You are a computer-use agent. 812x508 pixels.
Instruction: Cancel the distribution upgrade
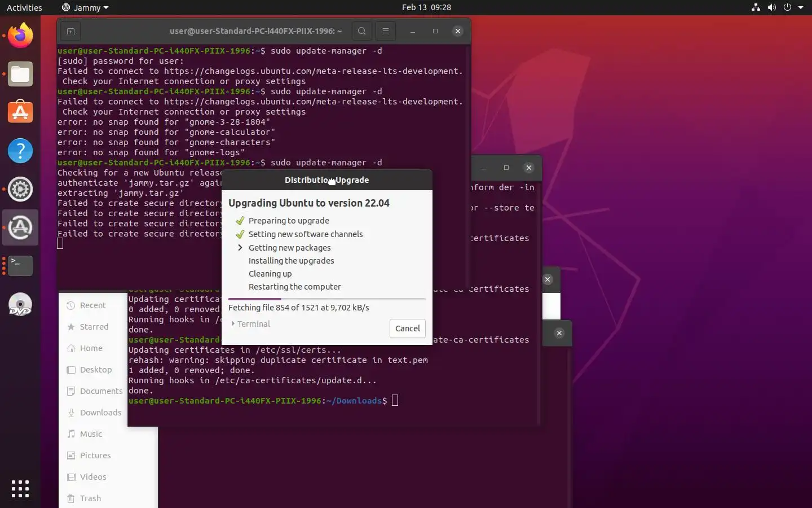408,329
